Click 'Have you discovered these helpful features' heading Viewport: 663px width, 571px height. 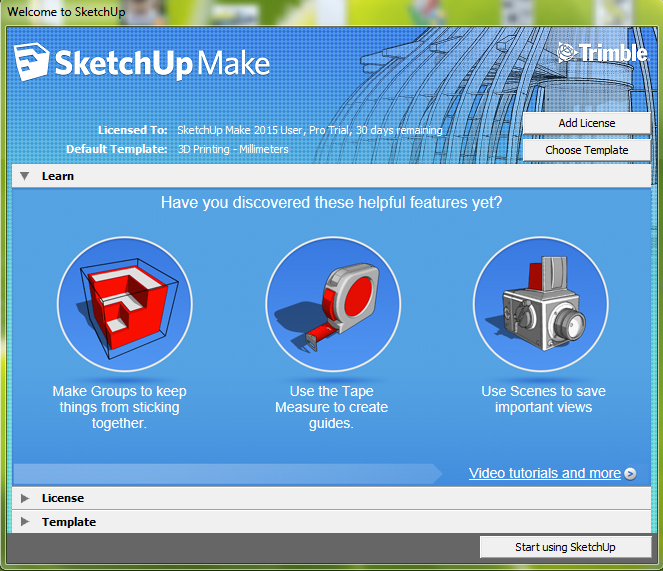pos(332,203)
